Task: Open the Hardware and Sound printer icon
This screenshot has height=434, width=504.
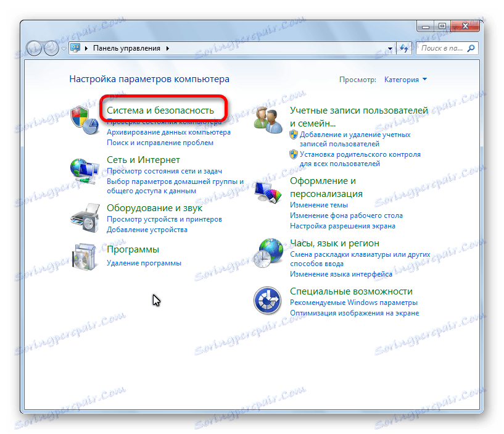Action: tap(85, 218)
